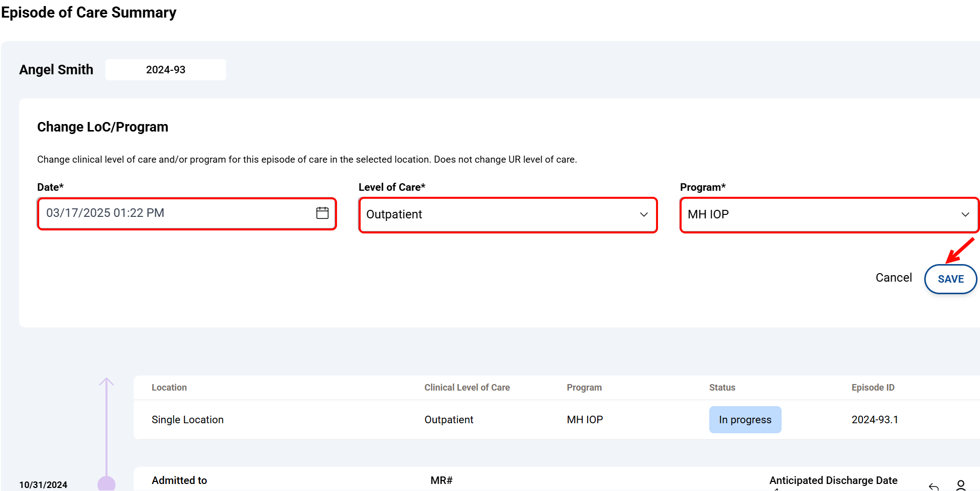The height and width of the screenshot is (491, 980).
Task: Click patient name Angel Smith
Action: point(56,70)
